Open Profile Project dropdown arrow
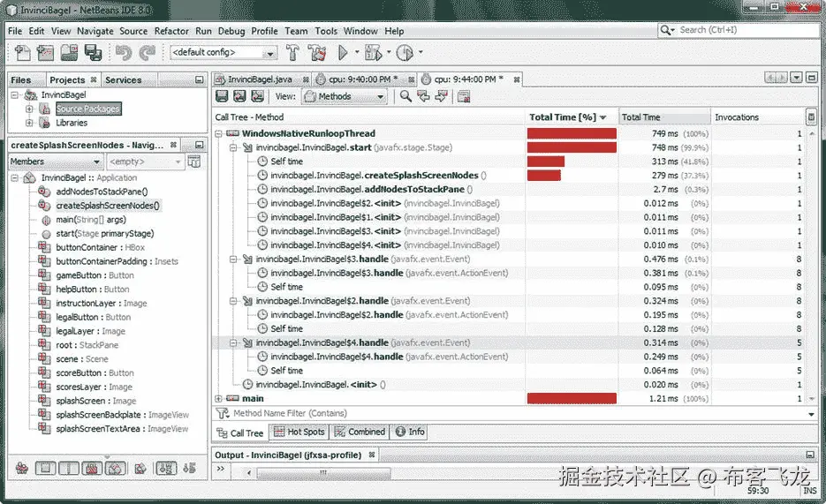The height and width of the screenshot is (504, 826). (421, 52)
